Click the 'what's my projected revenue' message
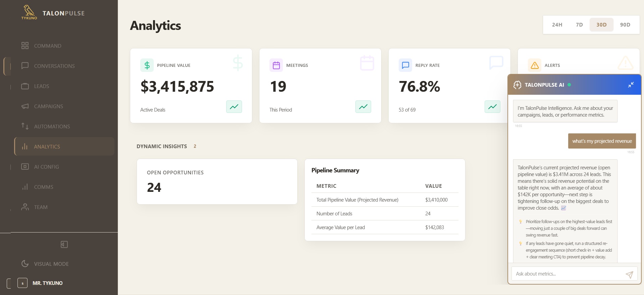The image size is (644, 295). point(602,141)
